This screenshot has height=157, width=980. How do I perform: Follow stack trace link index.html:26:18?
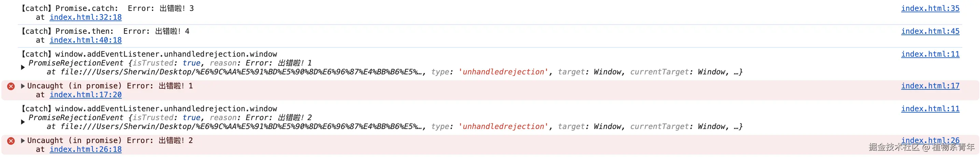click(86, 150)
